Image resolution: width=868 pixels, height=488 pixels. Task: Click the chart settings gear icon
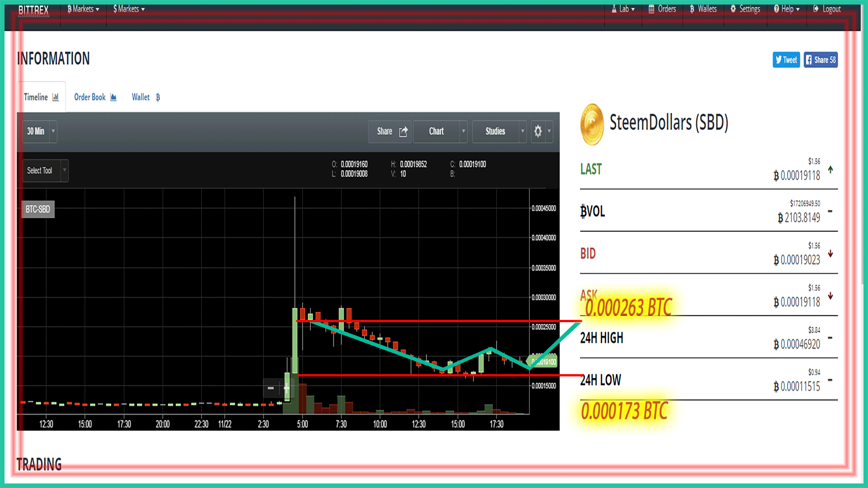538,131
